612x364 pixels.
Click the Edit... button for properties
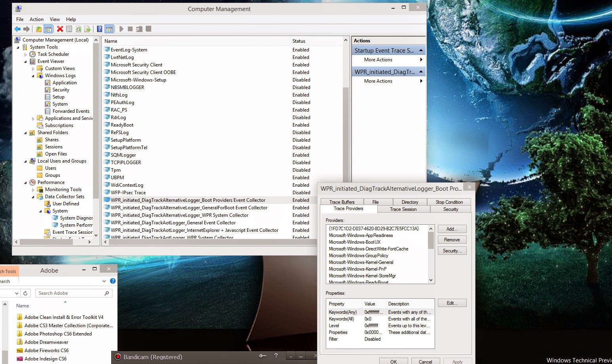[x=452, y=303]
